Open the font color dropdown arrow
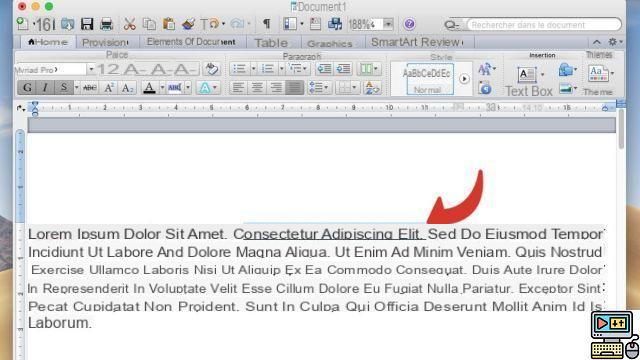This screenshot has width=640, height=360. pos(162,87)
